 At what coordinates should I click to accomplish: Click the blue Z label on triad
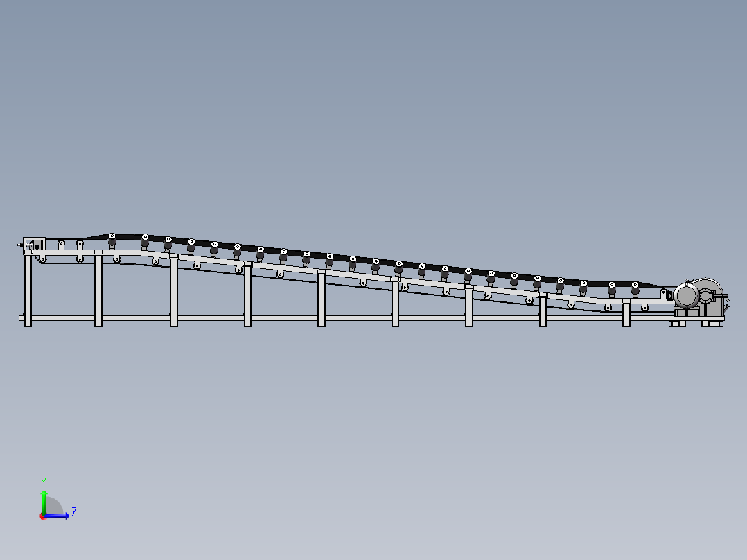(74, 512)
